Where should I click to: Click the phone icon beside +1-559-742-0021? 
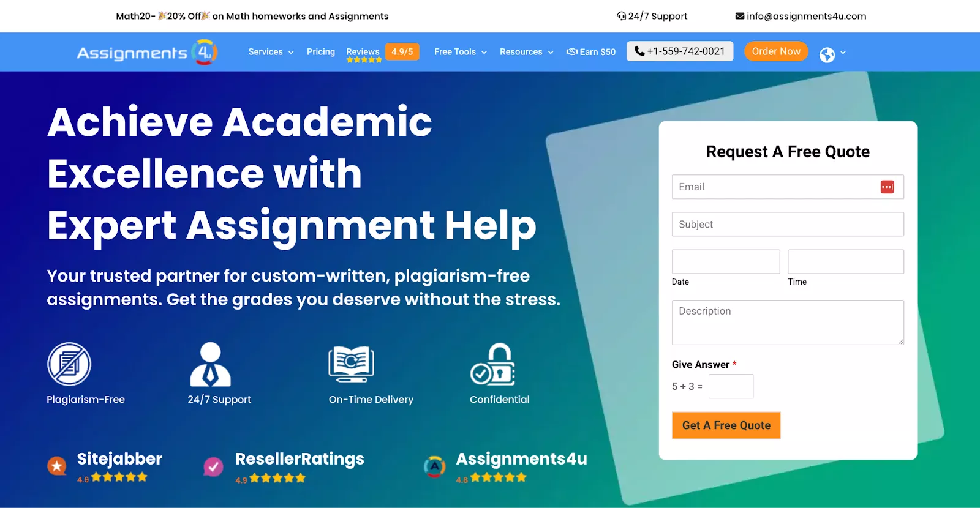(x=639, y=51)
